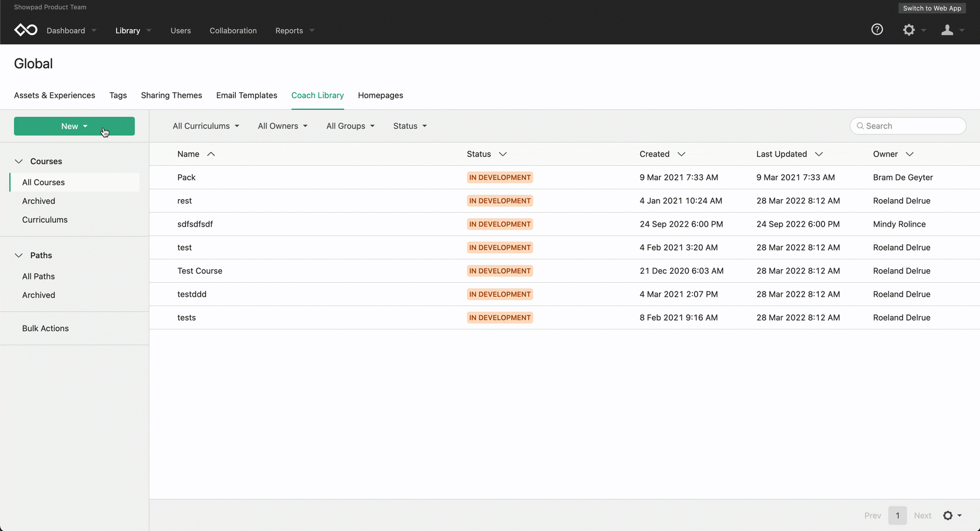The image size is (980, 531).
Task: Click the Owner column sort chevron
Action: [x=909, y=154]
